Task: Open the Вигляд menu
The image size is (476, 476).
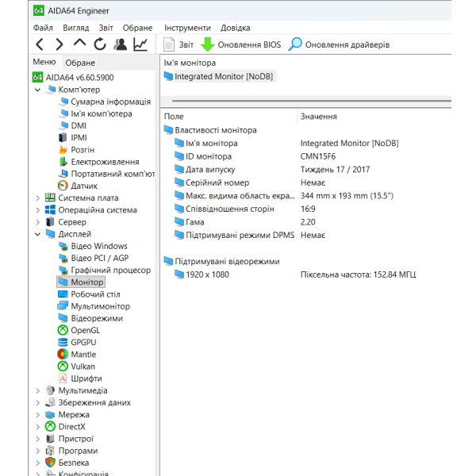Action: [x=76, y=28]
